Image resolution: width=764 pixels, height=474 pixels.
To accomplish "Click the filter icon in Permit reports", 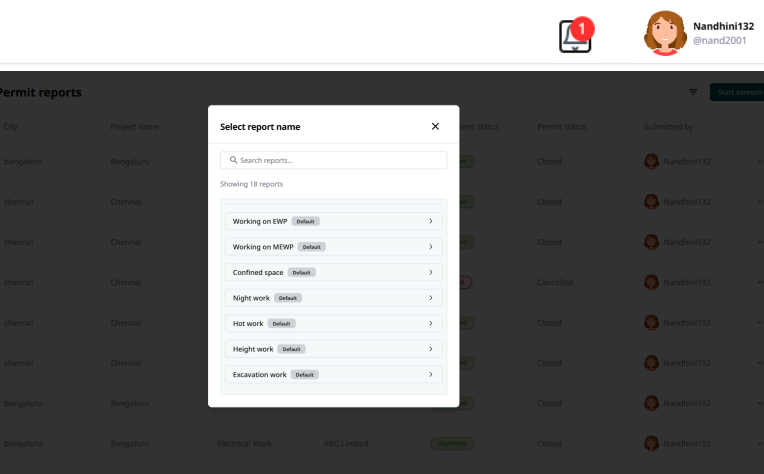I will point(693,92).
